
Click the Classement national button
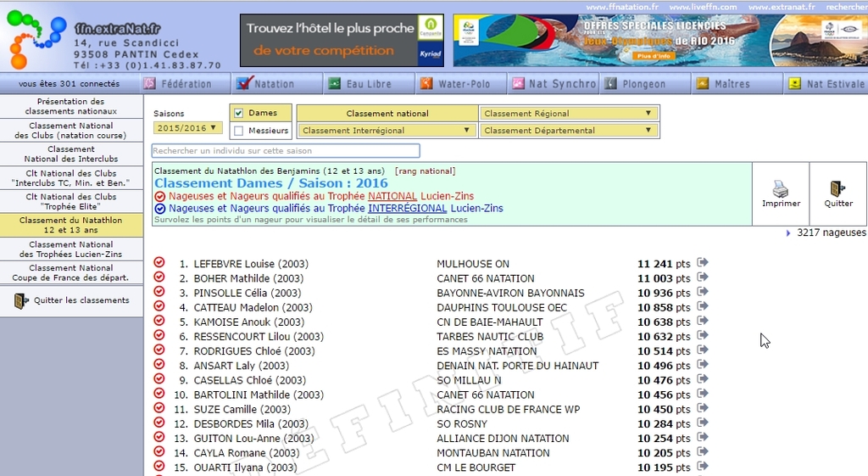click(387, 114)
